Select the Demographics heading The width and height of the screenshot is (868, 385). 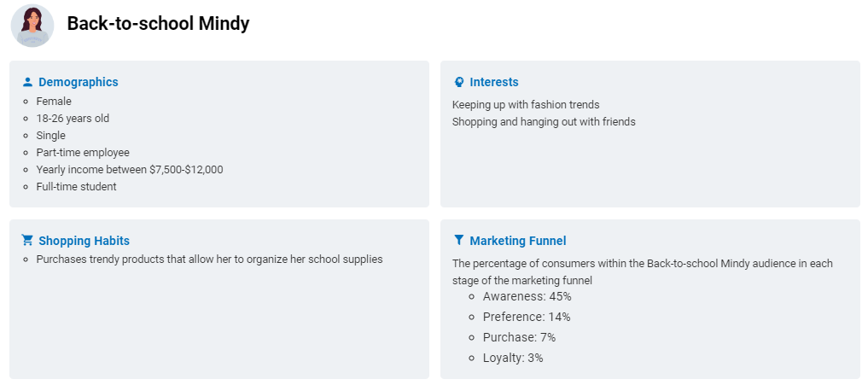pyautogui.click(x=78, y=82)
